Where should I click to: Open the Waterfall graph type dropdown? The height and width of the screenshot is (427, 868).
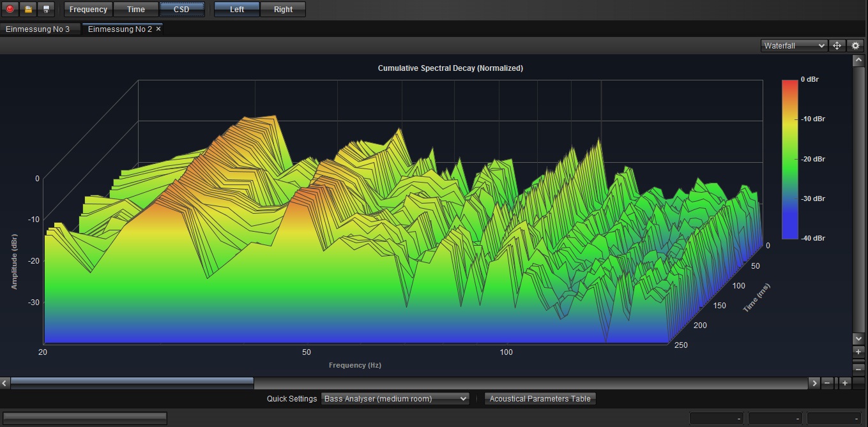click(795, 46)
